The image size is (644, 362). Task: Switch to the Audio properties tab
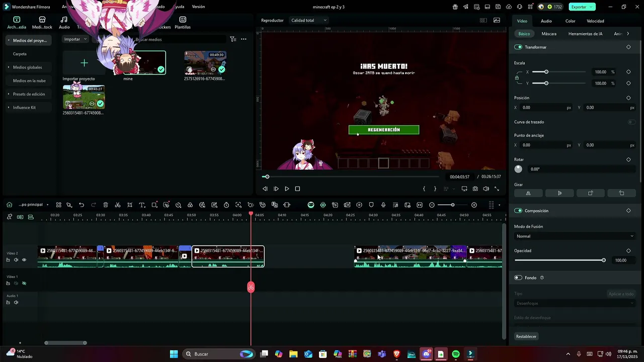[546, 21]
